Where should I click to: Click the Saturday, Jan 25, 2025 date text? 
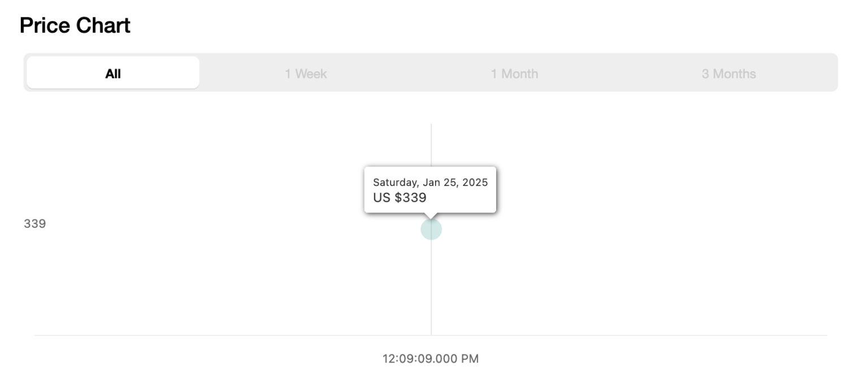[x=430, y=183]
